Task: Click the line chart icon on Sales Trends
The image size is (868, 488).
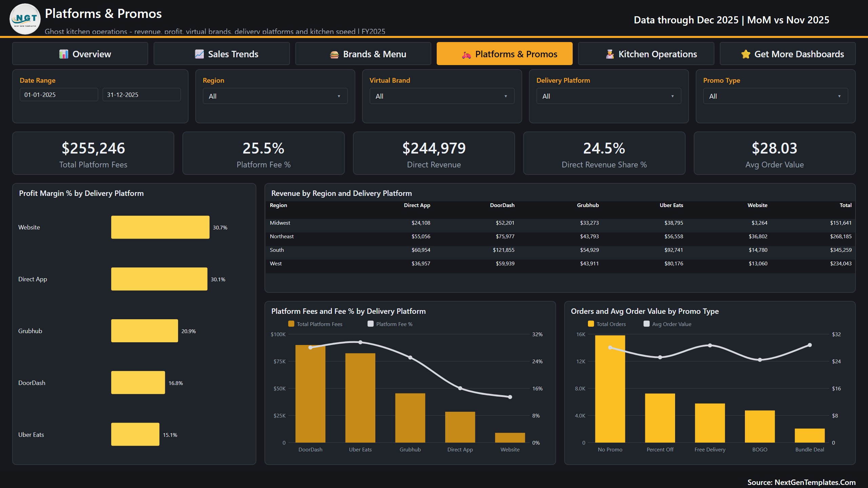Action: pyautogui.click(x=199, y=54)
